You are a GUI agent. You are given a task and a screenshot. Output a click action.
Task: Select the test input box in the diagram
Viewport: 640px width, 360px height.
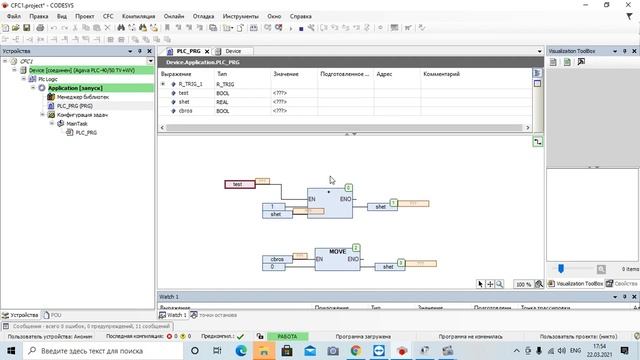coord(240,184)
